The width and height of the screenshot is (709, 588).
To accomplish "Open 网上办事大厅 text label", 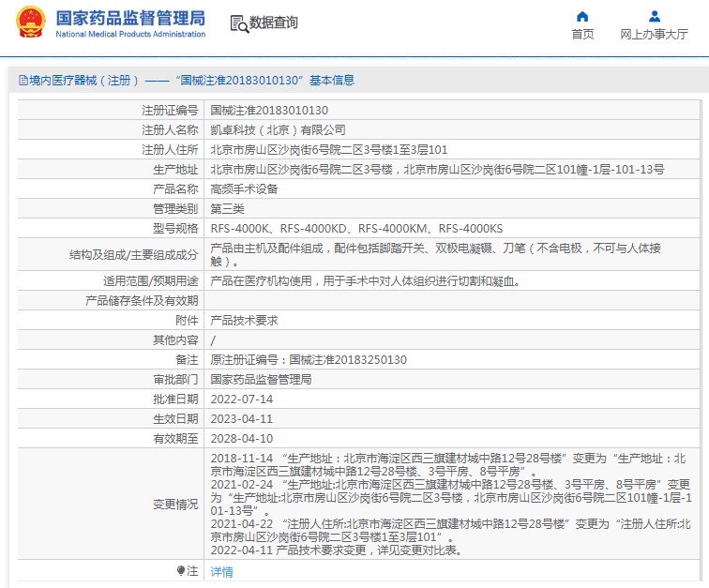I will tap(654, 35).
